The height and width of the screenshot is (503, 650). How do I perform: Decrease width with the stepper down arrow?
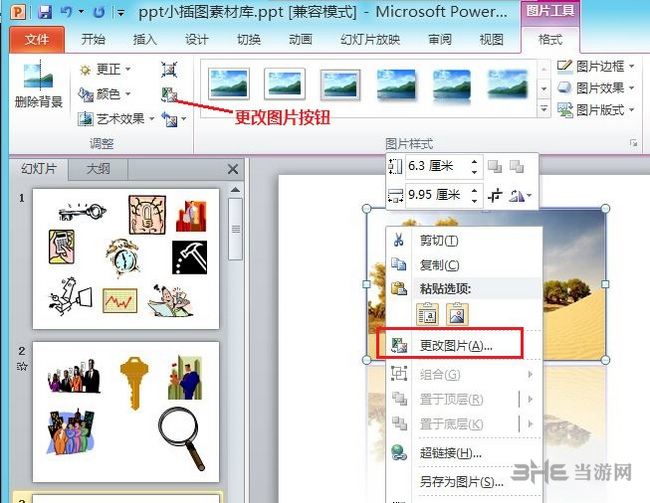(x=474, y=199)
